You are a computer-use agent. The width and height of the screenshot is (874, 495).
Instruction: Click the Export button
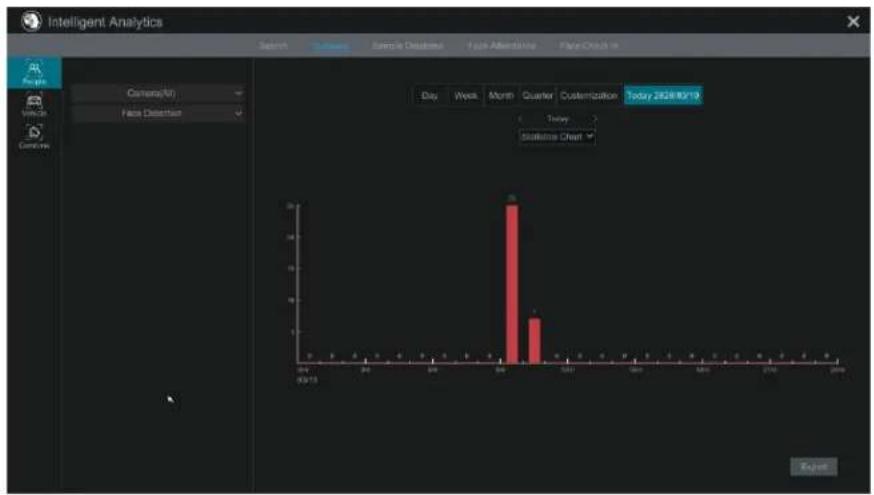pyautogui.click(x=813, y=467)
